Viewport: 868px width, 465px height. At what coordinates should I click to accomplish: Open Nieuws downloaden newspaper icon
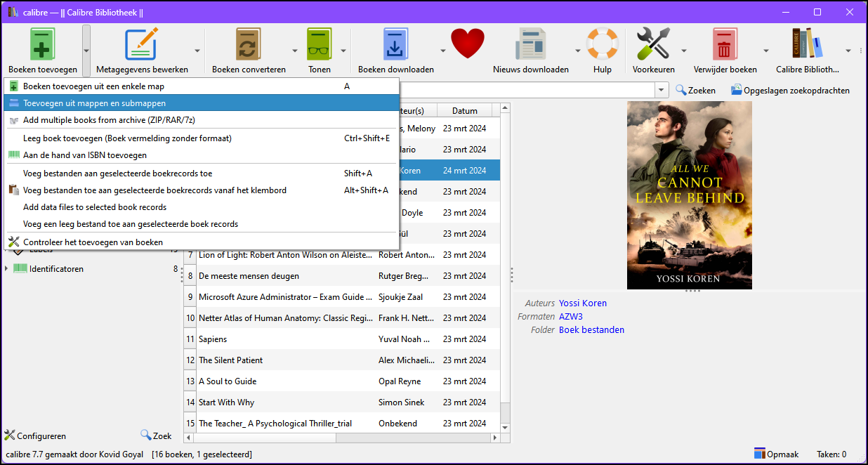pyautogui.click(x=531, y=50)
